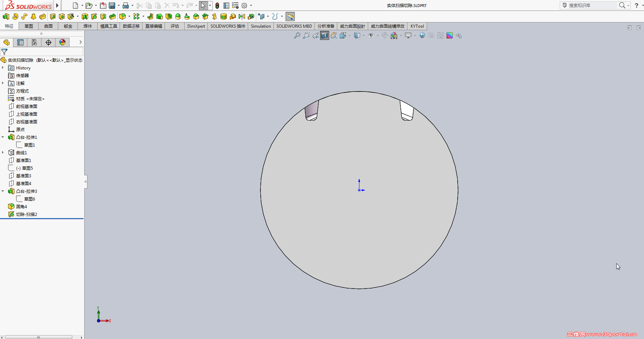Switch to the 草图 tab
The width and height of the screenshot is (644, 339).
pos(29,26)
